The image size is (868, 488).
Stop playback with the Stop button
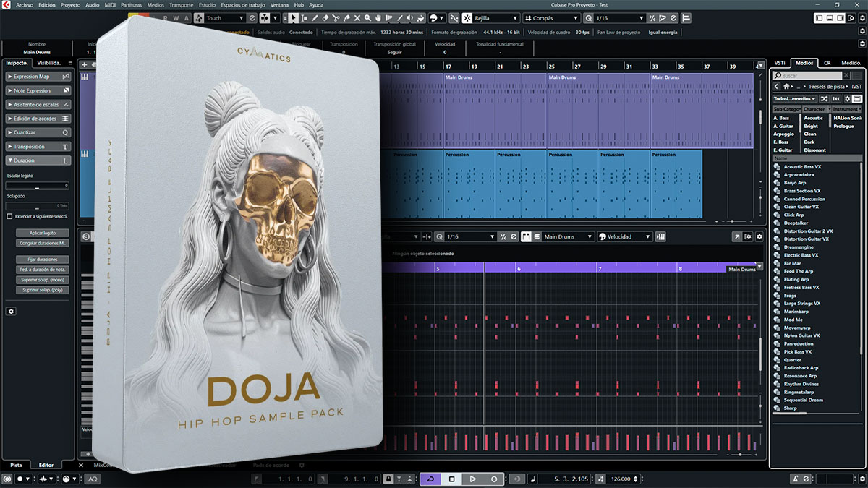451,479
